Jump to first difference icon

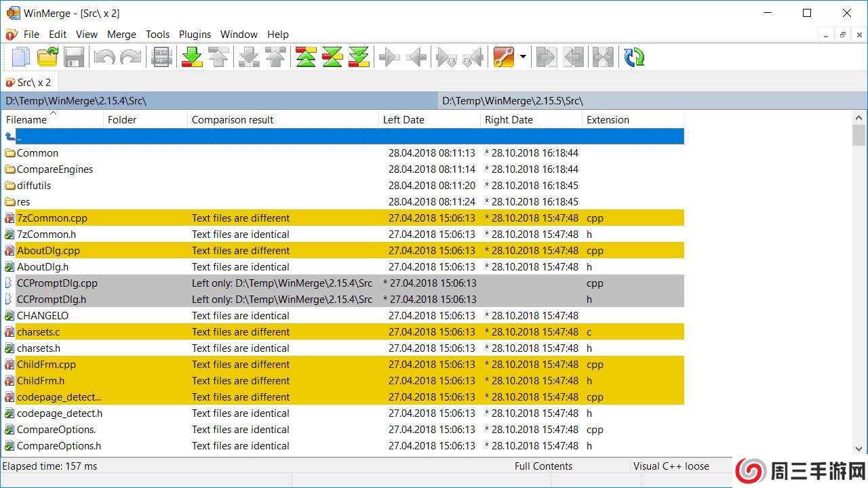[x=306, y=57]
